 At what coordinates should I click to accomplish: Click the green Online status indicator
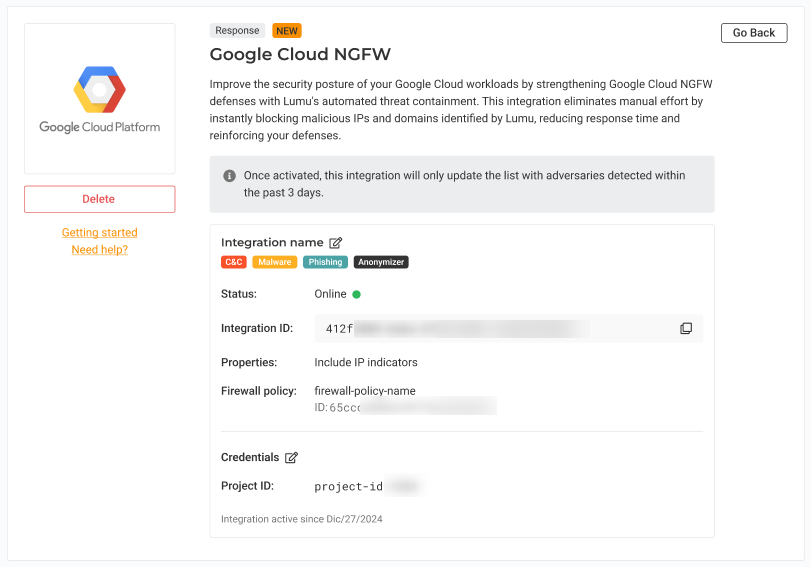(x=356, y=295)
